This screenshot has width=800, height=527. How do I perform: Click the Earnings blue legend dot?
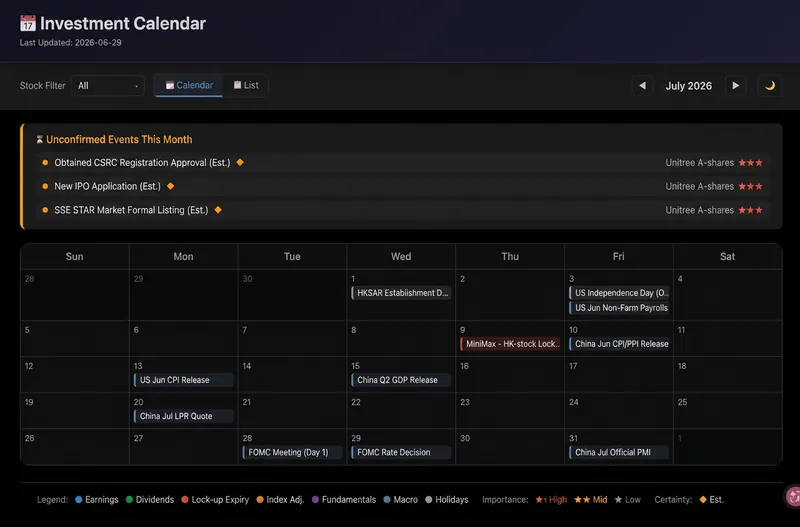click(79, 500)
